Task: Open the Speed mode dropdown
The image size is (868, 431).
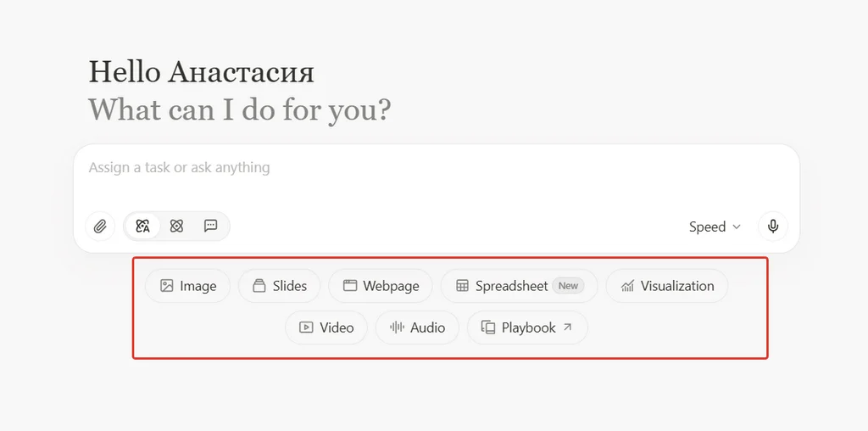Action: pos(714,227)
